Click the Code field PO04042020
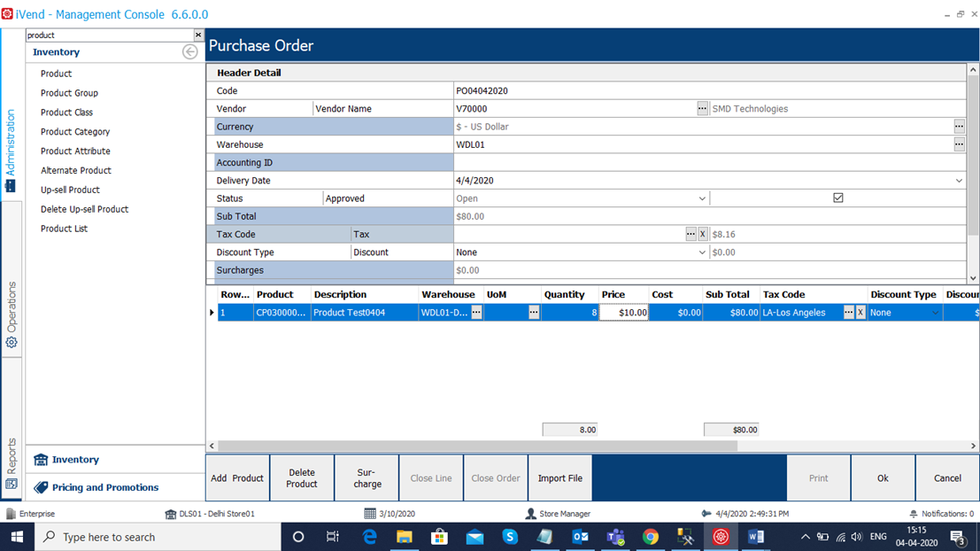This screenshot has width=980, height=551. tap(709, 90)
